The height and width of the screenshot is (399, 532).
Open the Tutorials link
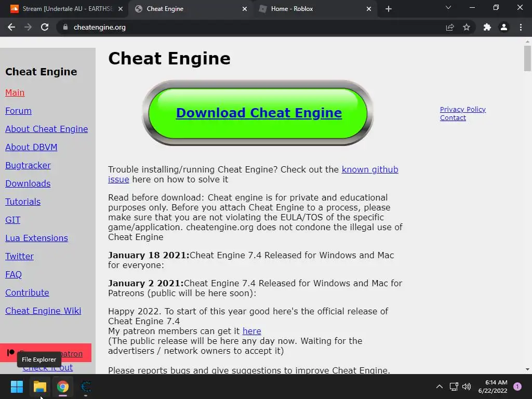(x=23, y=202)
